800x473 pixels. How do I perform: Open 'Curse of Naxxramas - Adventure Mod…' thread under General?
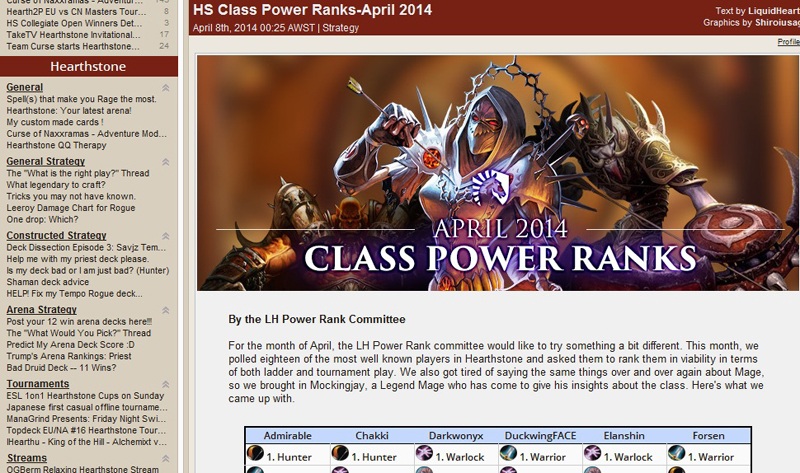[86, 134]
